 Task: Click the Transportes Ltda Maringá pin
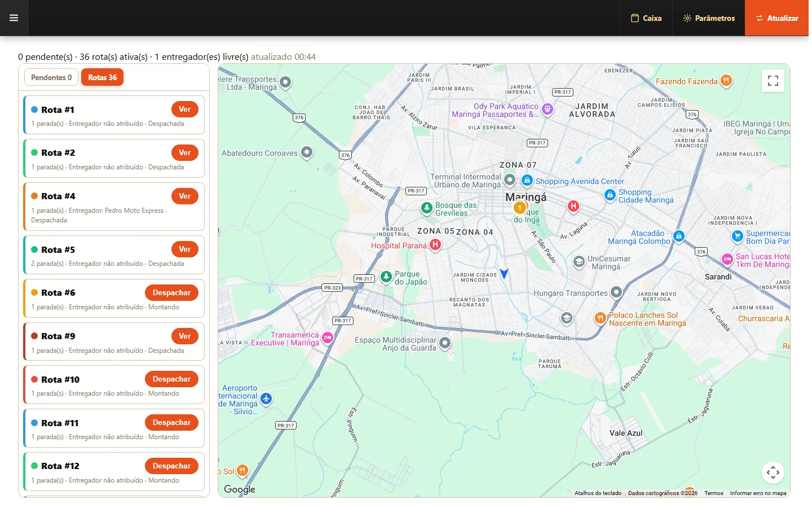[x=286, y=83]
